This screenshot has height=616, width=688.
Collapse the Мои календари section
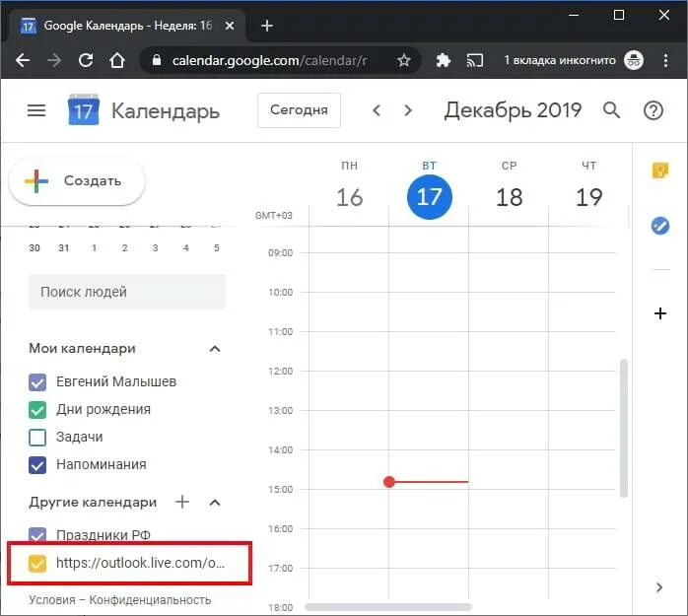(x=215, y=349)
